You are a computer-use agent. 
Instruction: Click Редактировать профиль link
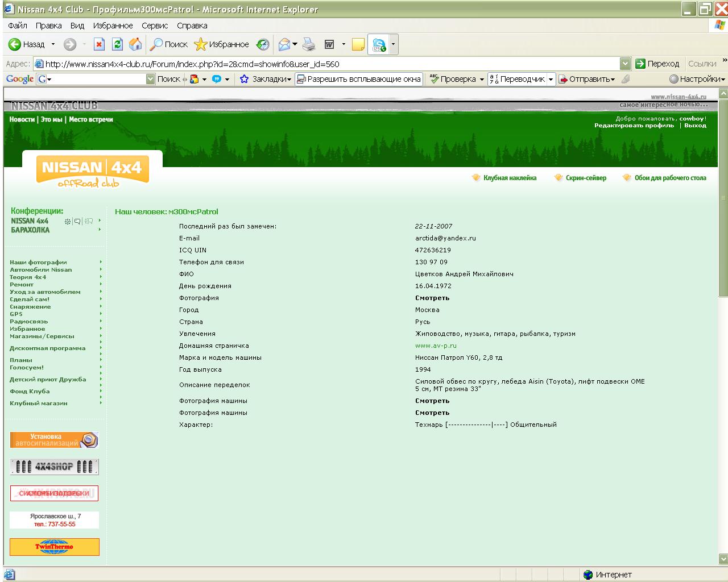tap(634, 126)
